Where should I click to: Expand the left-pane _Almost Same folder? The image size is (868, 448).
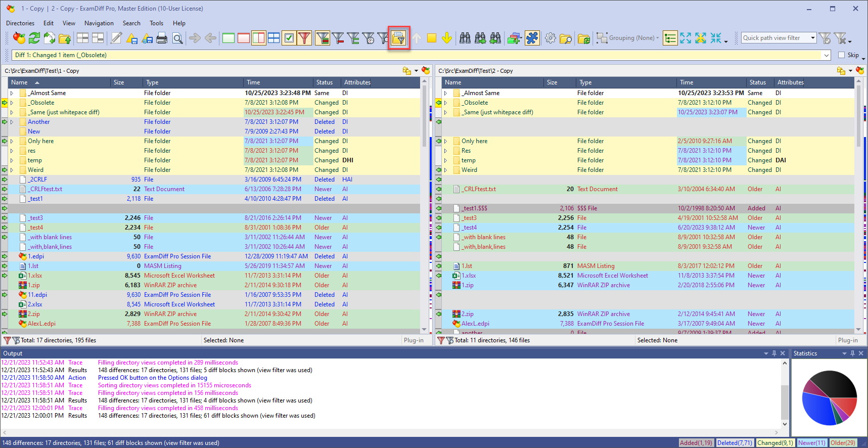12,93
